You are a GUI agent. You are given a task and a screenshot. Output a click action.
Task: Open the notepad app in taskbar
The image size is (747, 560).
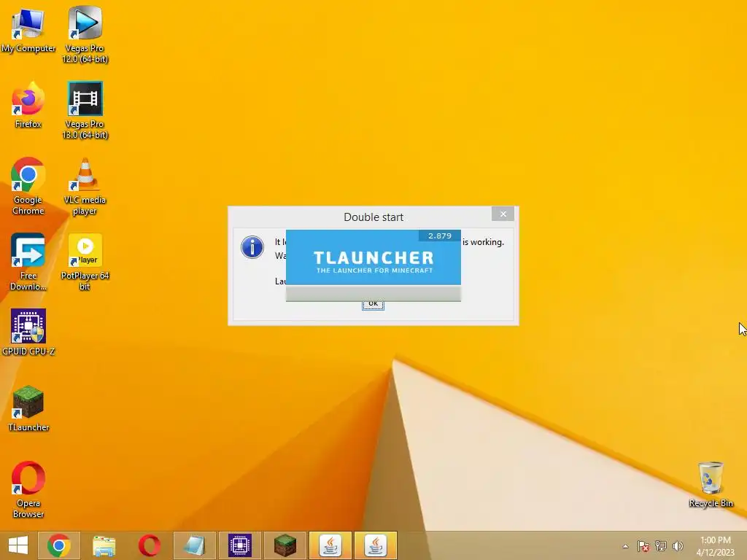point(194,545)
